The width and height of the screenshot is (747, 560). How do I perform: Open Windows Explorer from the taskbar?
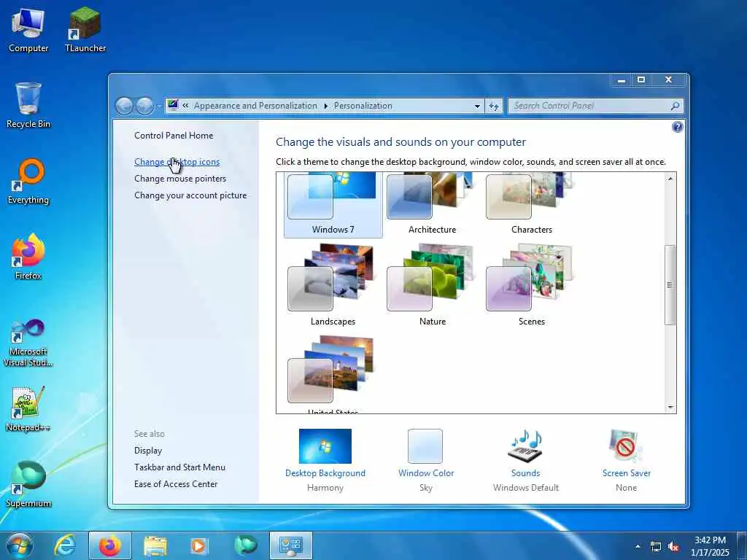(x=155, y=546)
